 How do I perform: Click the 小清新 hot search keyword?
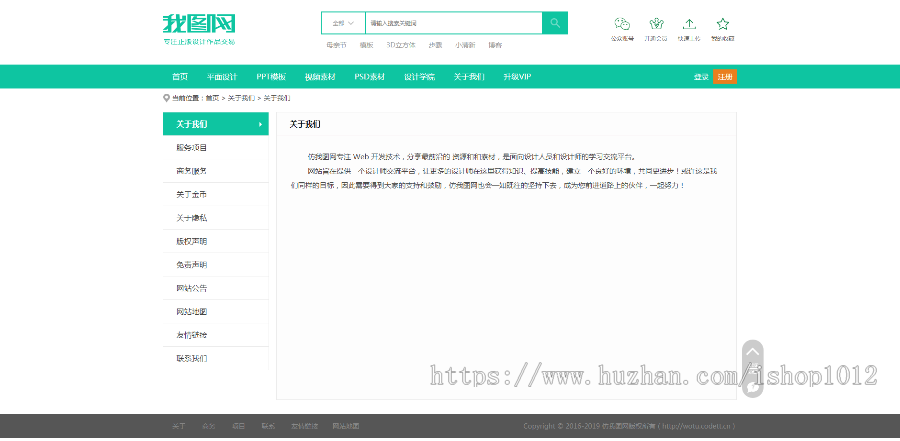(465, 45)
